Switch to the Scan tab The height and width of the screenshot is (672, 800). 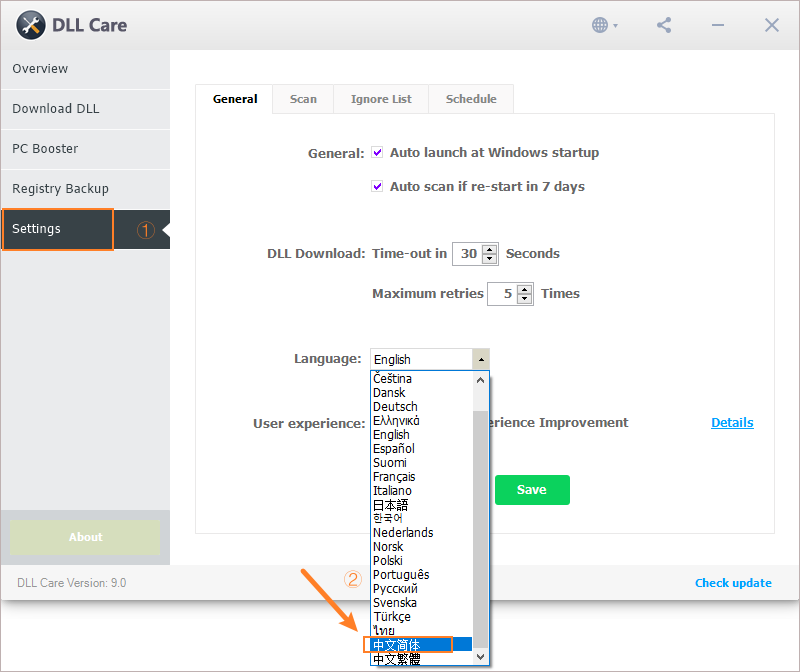303,99
